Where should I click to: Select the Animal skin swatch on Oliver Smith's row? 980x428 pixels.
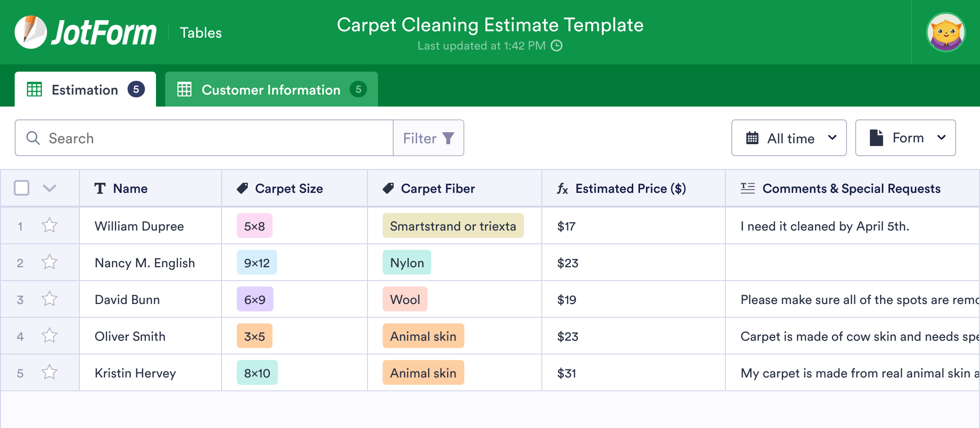(423, 336)
